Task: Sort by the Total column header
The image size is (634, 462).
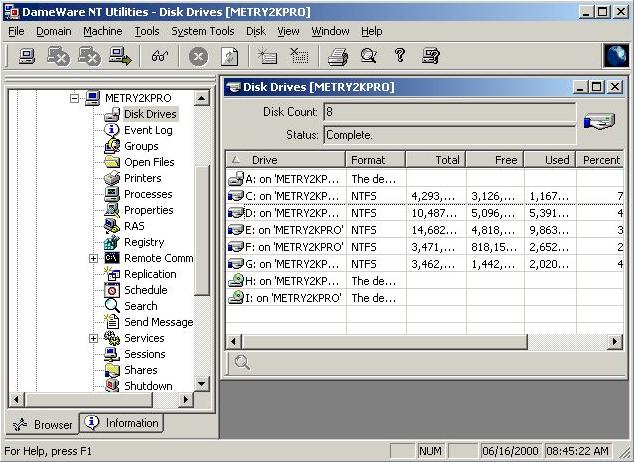Action: 436,160
